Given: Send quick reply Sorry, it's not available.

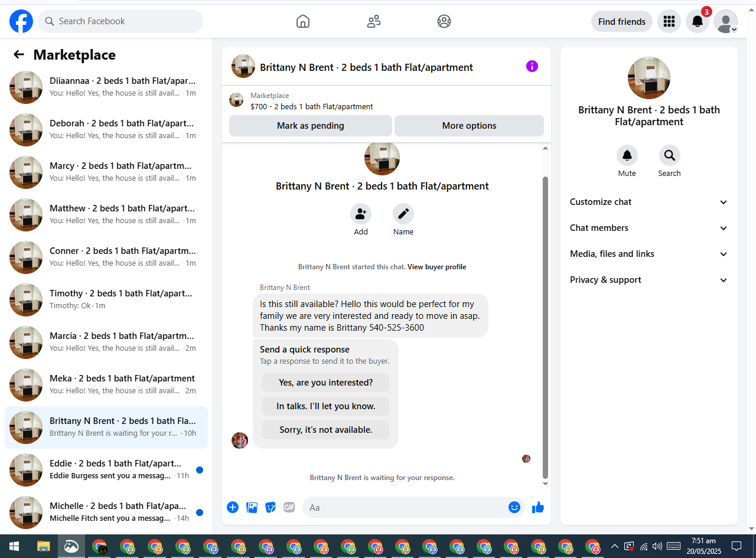Looking at the screenshot, I should click(x=326, y=430).
